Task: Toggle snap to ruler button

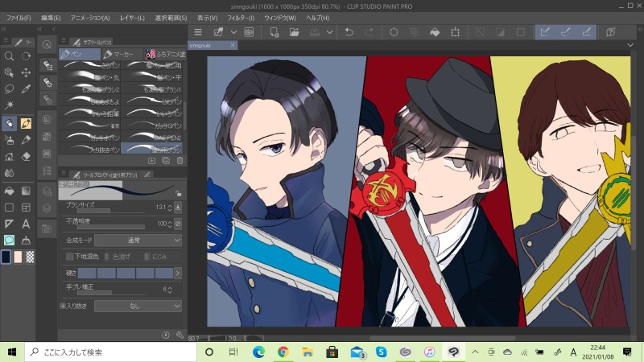Action: [x=545, y=32]
